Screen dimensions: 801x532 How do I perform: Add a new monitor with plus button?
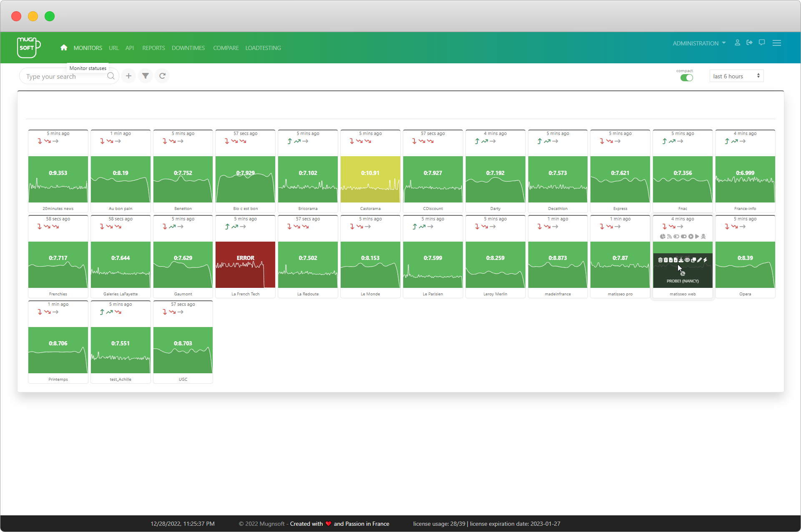coord(129,76)
